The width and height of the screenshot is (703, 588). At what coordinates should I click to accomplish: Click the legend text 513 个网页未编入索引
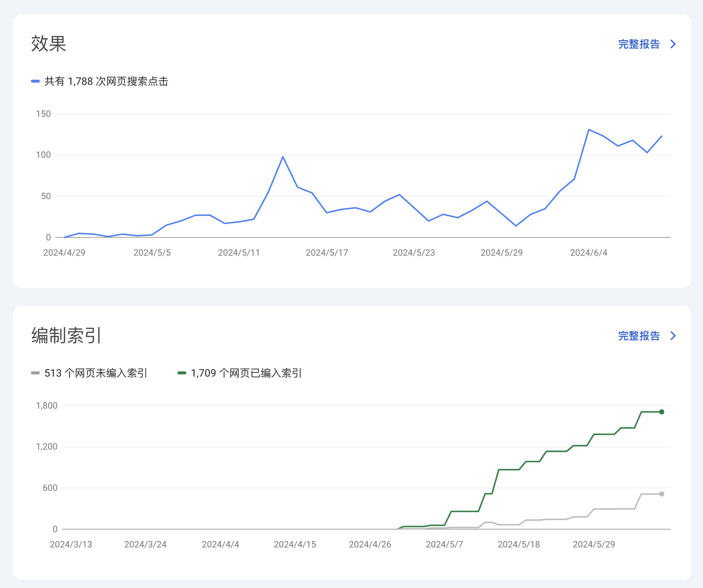96,373
